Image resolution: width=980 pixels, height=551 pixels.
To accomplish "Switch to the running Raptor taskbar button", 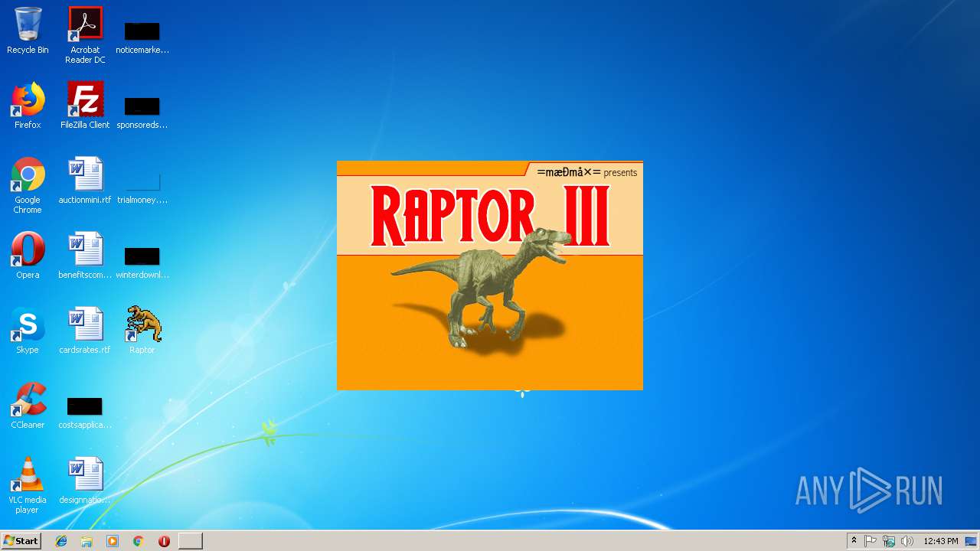I will pyautogui.click(x=191, y=540).
